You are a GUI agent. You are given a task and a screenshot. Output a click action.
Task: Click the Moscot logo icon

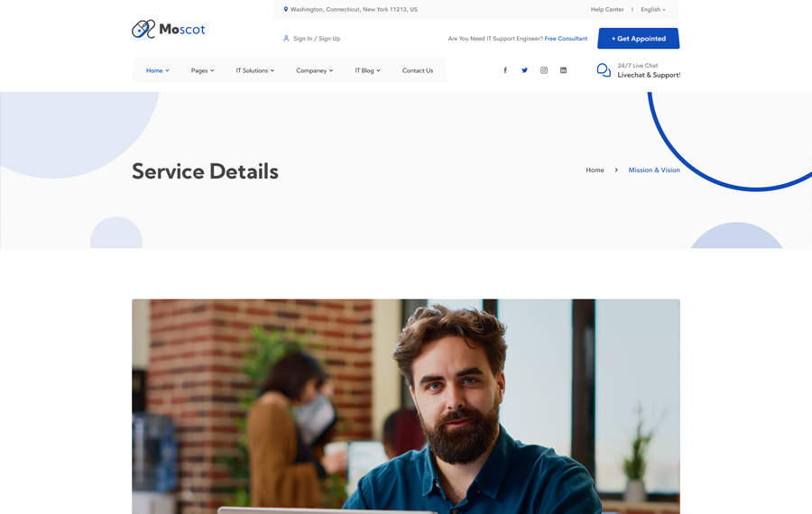(143, 30)
